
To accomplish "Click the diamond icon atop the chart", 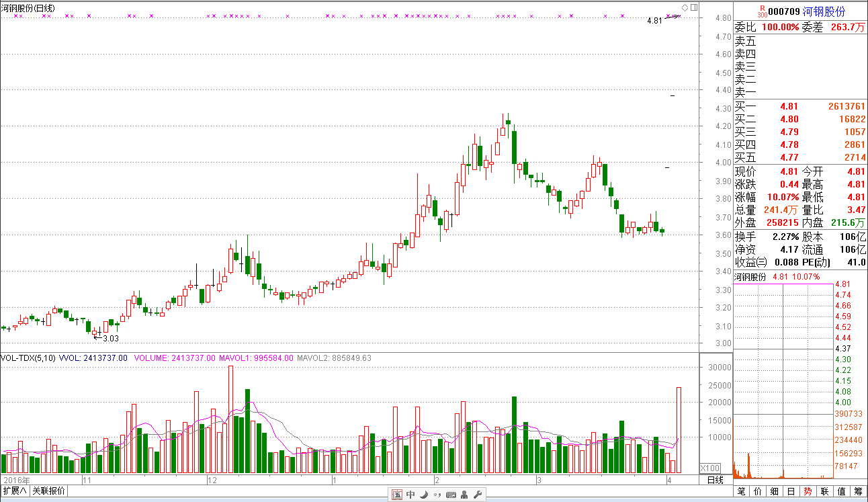I will 684,7.
